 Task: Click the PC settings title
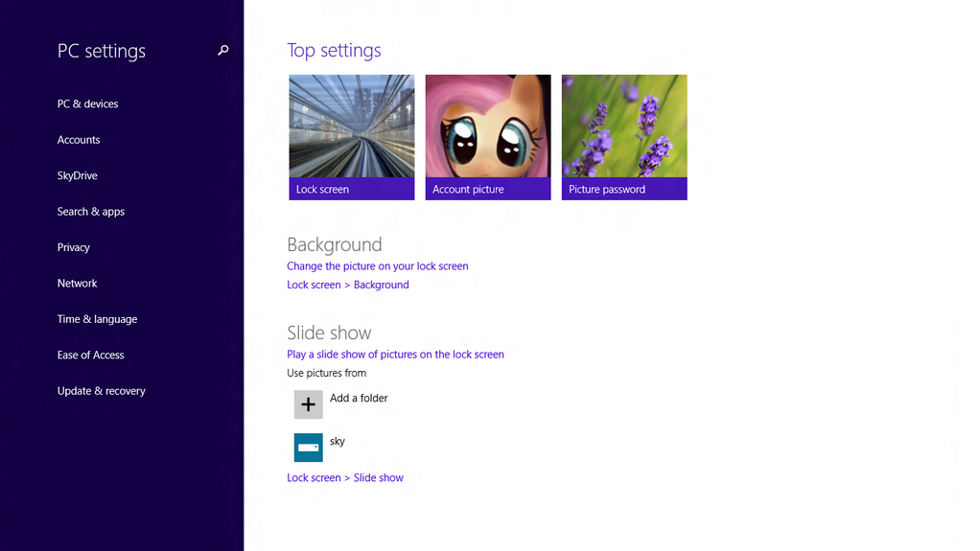click(x=102, y=51)
